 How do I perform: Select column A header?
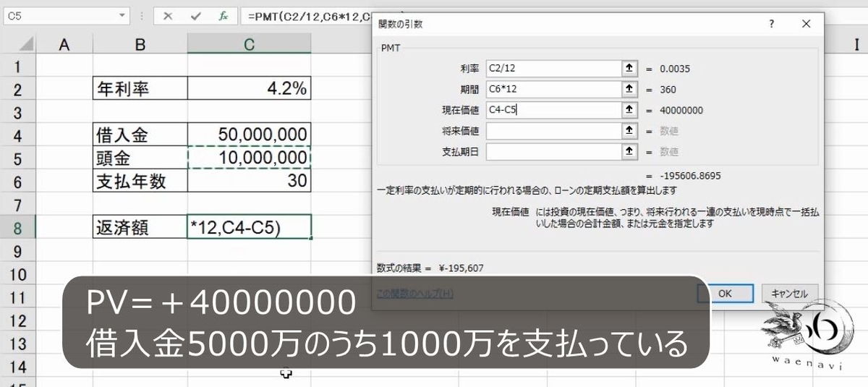[64, 45]
